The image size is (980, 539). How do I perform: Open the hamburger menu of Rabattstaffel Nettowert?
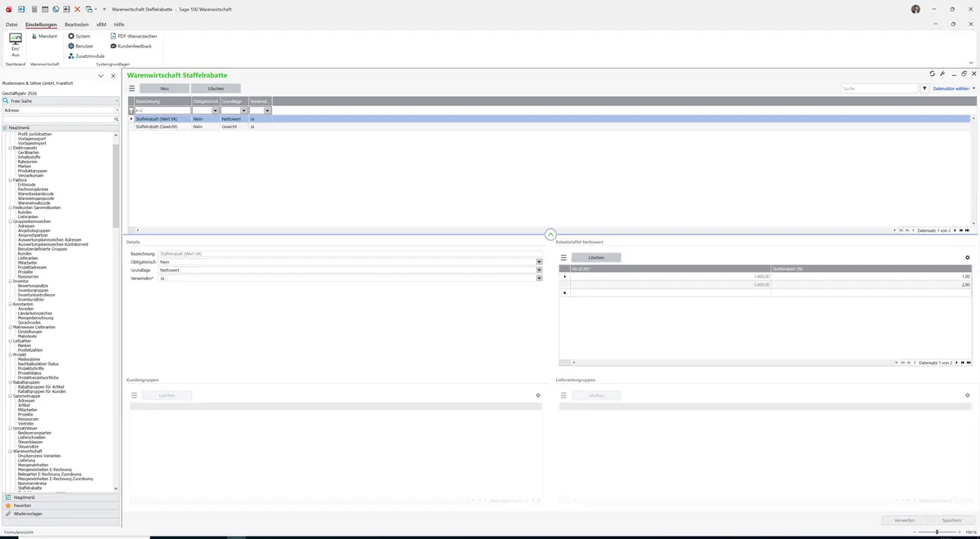click(x=563, y=257)
